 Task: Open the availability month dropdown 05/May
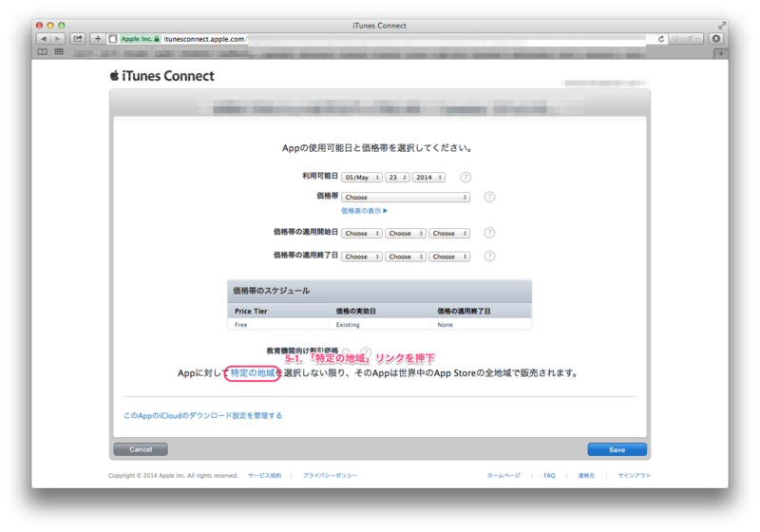click(x=362, y=178)
